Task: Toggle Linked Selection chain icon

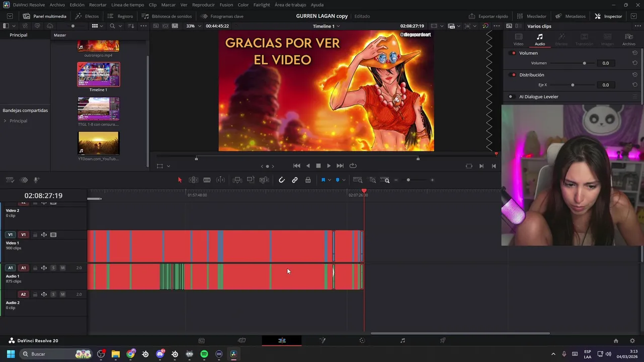Action: coord(295,180)
